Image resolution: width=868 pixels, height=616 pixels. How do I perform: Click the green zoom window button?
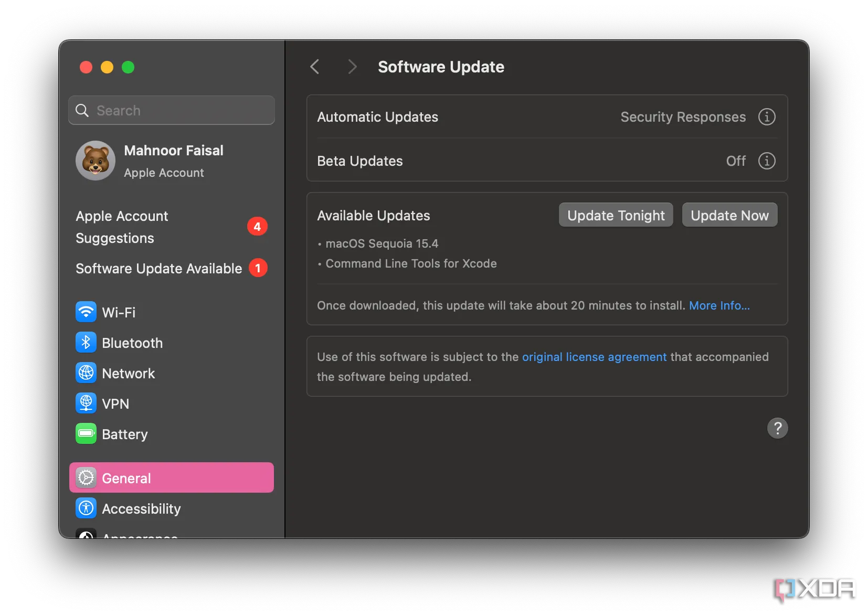(128, 67)
